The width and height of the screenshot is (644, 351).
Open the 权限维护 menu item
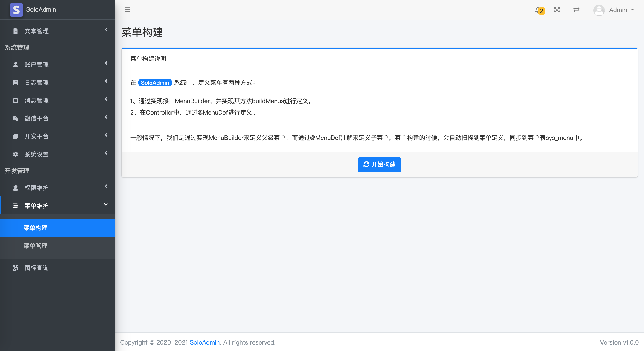pos(57,188)
